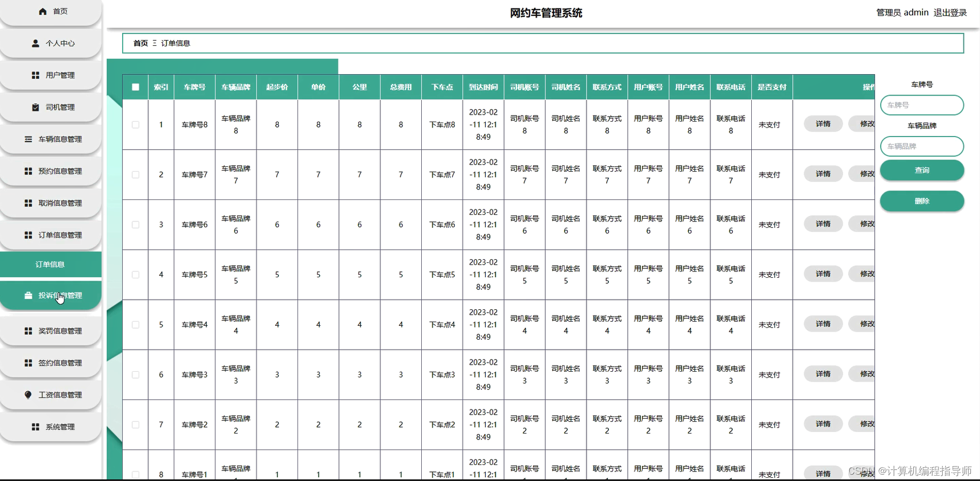
Task: Open 司机管理 menu in sidebar
Action: pyautogui.click(x=51, y=107)
